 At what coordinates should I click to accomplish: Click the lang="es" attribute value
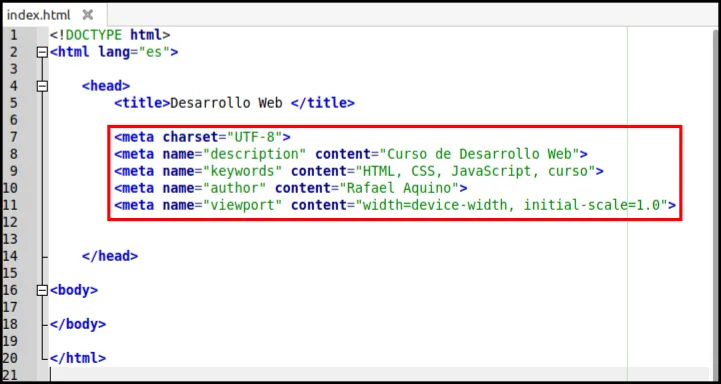point(154,52)
